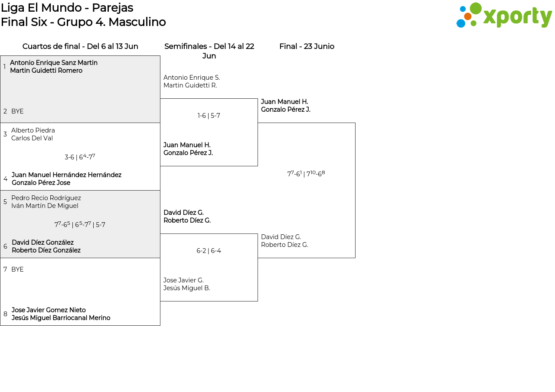Image resolution: width=555 pixels, height=392 pixels.
Task: Click the Liga El Mundo - Parejas title
Action: (x=67, y=8)
